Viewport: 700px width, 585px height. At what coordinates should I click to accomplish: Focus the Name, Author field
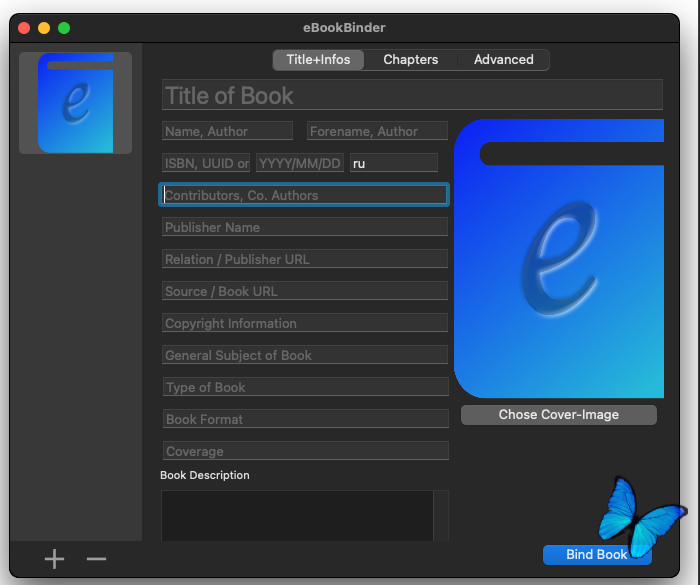227,131
